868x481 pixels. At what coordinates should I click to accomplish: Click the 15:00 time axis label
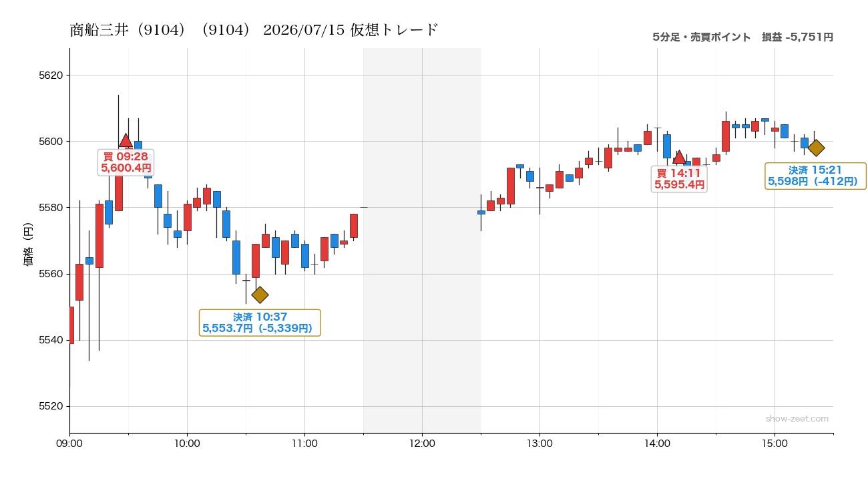(775, 443)
